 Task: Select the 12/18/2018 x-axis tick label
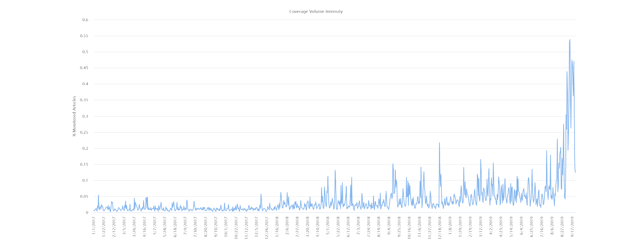pyautogui.click(x=440, y=228)
